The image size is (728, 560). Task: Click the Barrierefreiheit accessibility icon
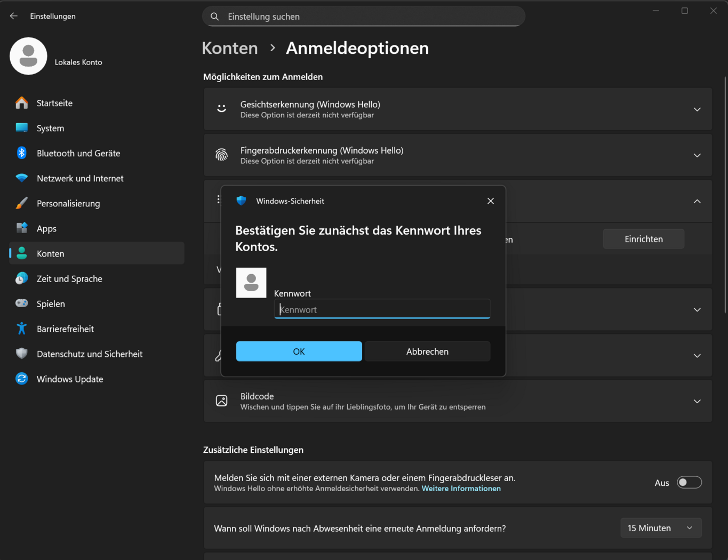(x=22, y=329)
